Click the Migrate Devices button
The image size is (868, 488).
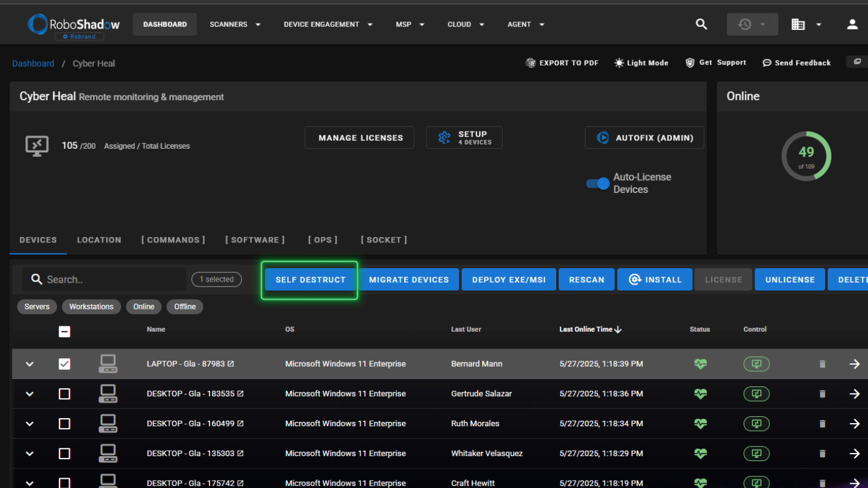409,280
